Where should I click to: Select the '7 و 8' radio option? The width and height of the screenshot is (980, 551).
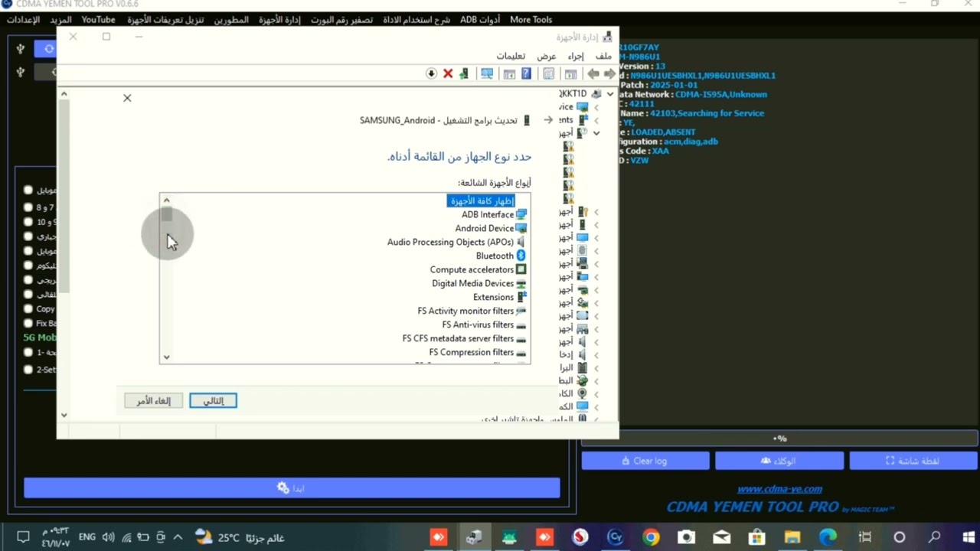(28, 207)
